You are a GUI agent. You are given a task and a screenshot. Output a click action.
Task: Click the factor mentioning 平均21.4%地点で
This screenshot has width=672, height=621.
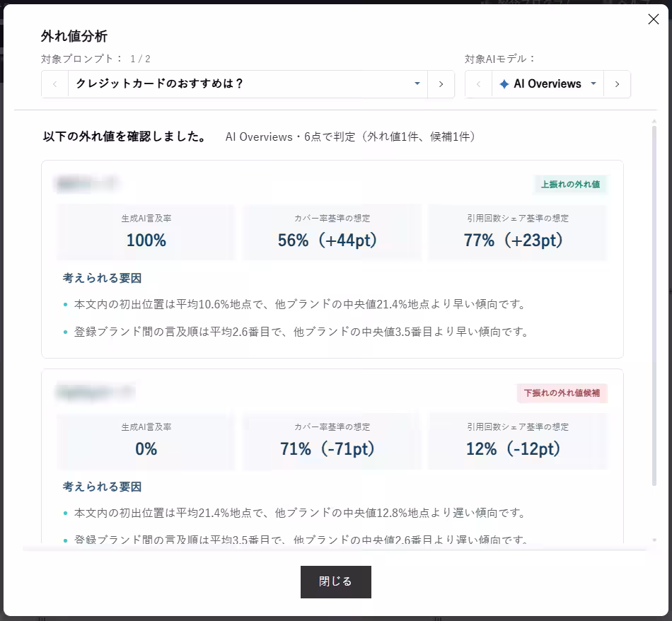[x=300, y=513]
